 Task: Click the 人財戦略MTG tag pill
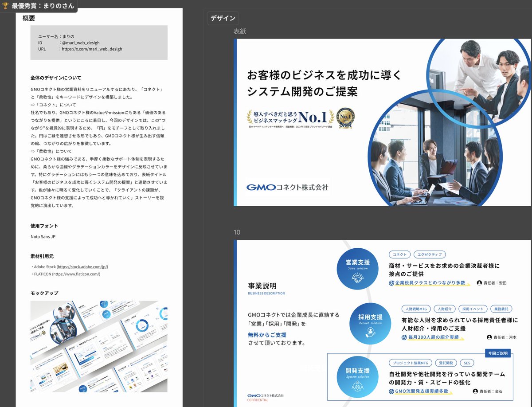(x=416, y=309)
